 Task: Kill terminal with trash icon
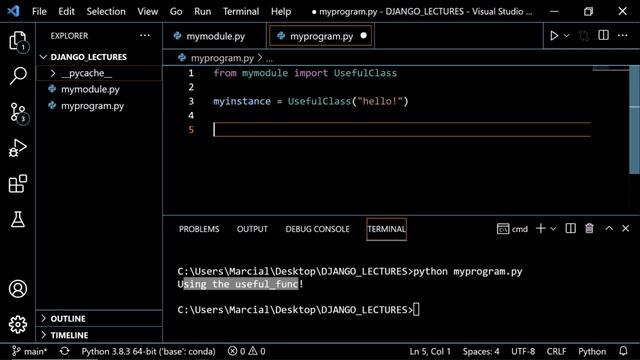tap(589, 229)
